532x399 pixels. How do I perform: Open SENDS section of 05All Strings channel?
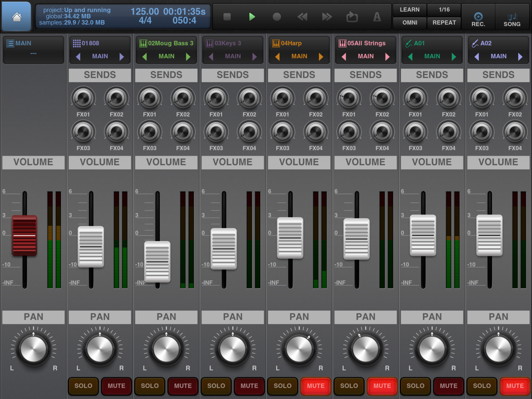(365, 75)
